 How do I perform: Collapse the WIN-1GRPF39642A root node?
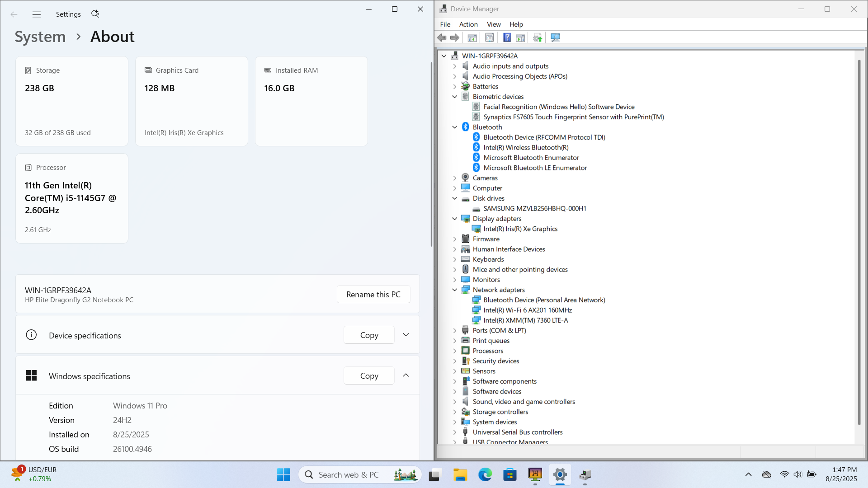(x=444, y=56)
